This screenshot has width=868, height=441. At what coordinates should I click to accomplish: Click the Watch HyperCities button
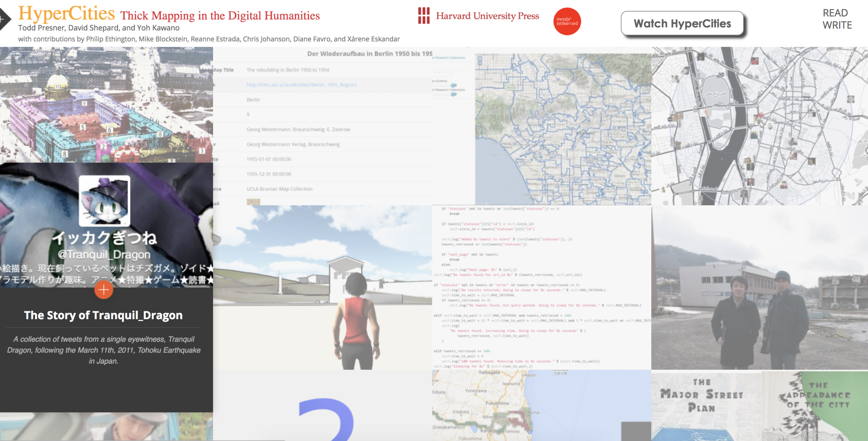pos(682,23)
